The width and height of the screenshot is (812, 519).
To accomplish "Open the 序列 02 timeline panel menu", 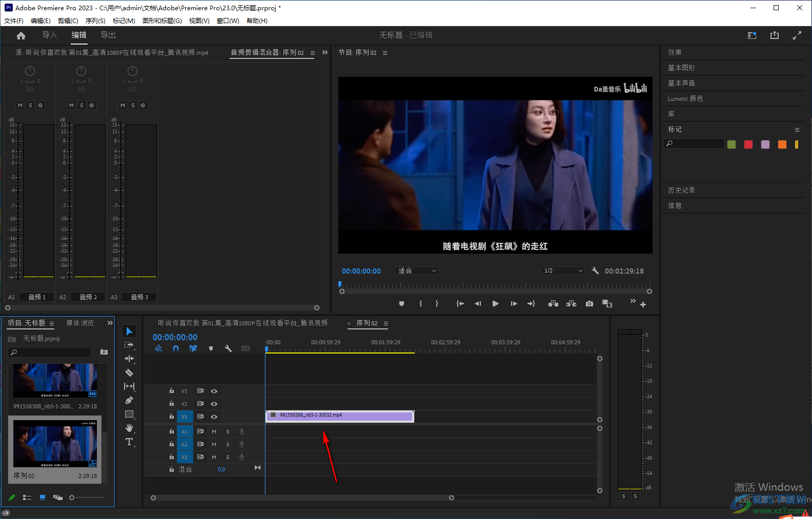I will pyautogui.click(x=386, y=323).
